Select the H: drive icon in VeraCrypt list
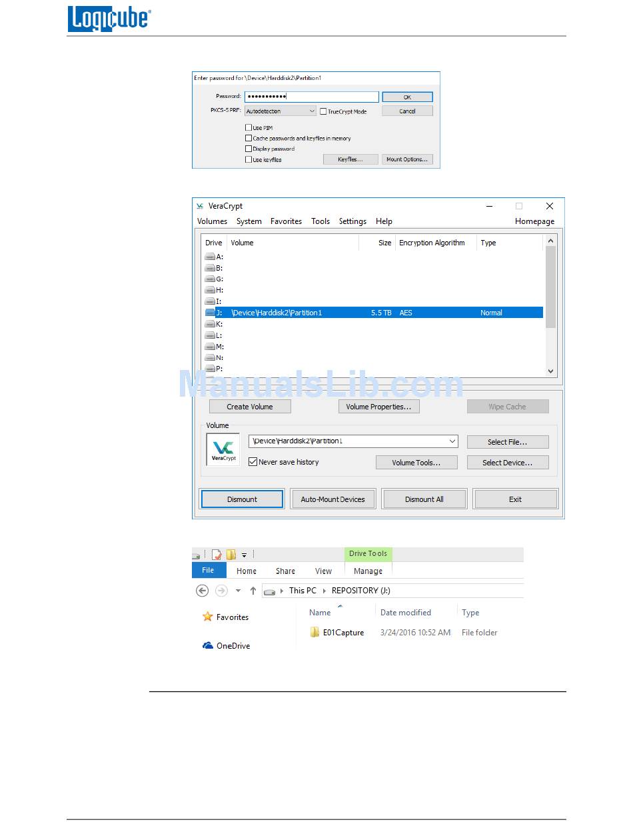The width and height of the screenshot is (633, 840). pos(210,291)
